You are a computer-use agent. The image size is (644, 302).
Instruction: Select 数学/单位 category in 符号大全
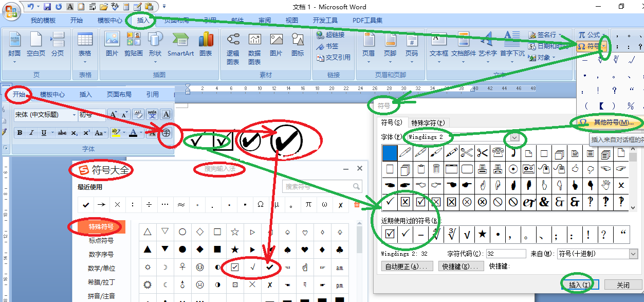click(101, 268)
